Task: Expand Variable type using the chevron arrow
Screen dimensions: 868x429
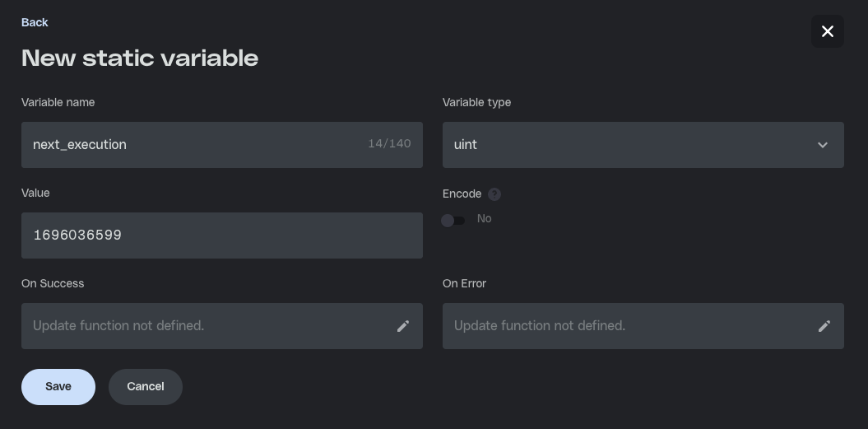Action: (823, 145)
